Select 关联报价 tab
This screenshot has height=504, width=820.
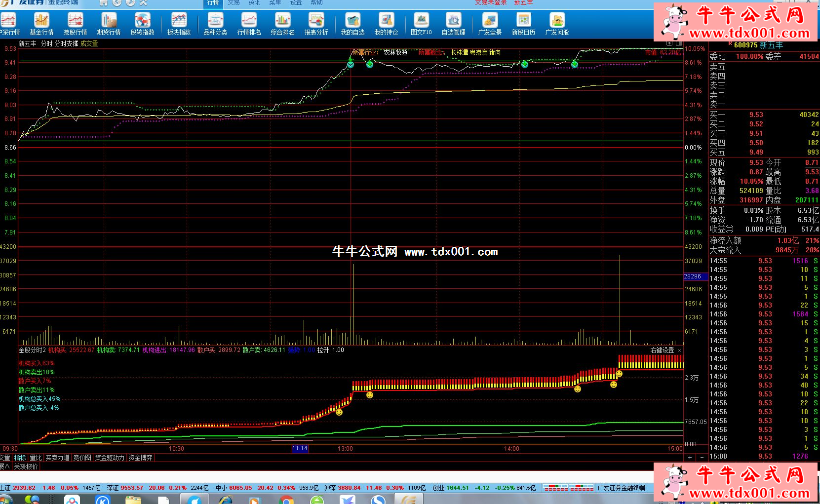26,466
